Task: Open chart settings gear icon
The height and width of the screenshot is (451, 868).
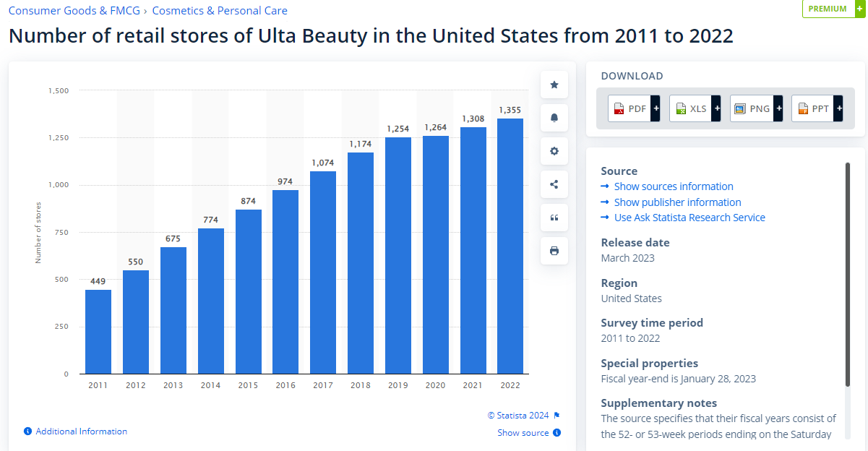Action: [x=554, y=151]
